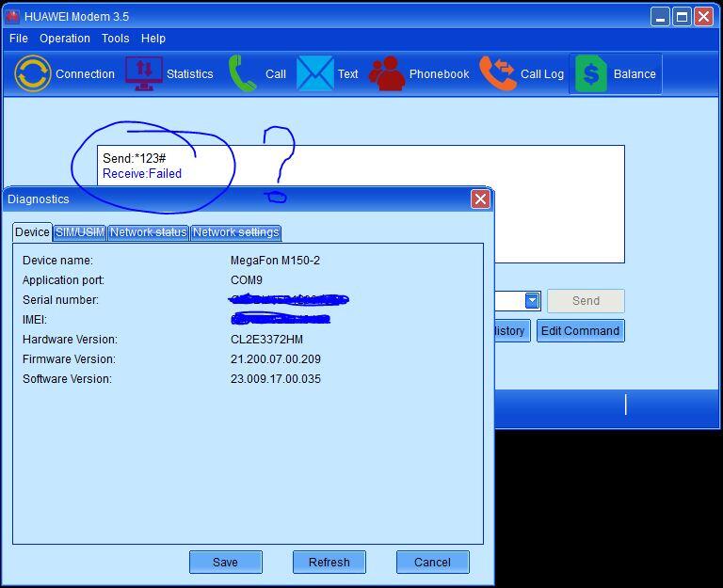This screenshot has height=588, width=723.
Task: Click the HUAWEI Modem title bar logo
Action: click(x=12, y=17)
